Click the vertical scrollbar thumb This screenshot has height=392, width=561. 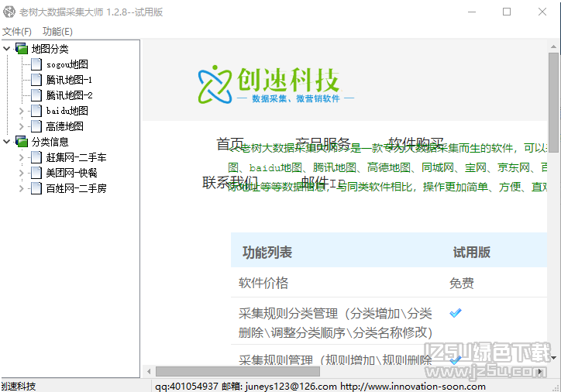point(553,102)
